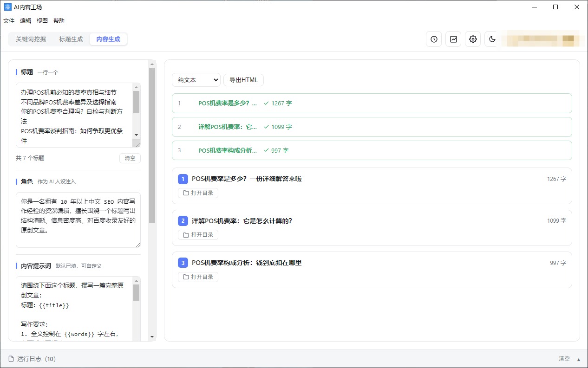Open the statistics chart icon
This screenshot has height=368, width=588.
(x=453, y=39)
